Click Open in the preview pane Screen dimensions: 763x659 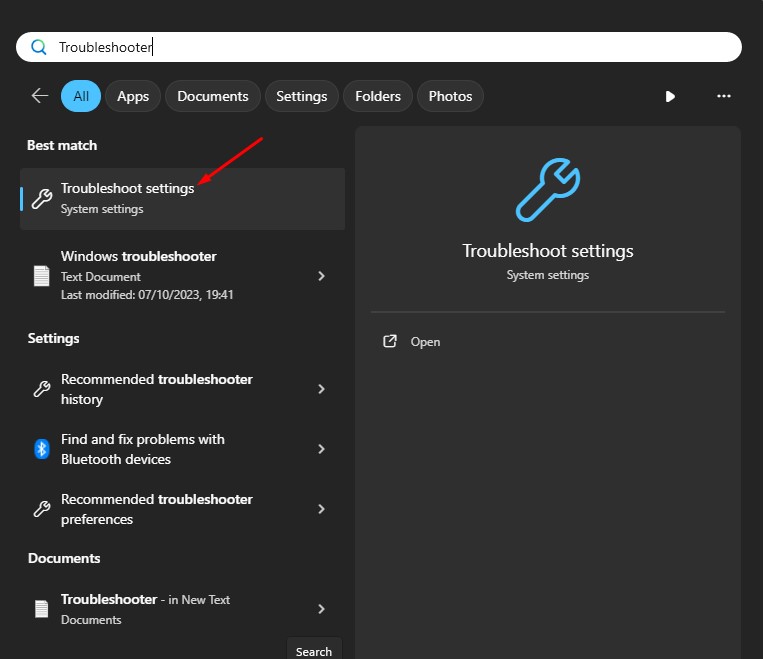click(x=425, y=342)
